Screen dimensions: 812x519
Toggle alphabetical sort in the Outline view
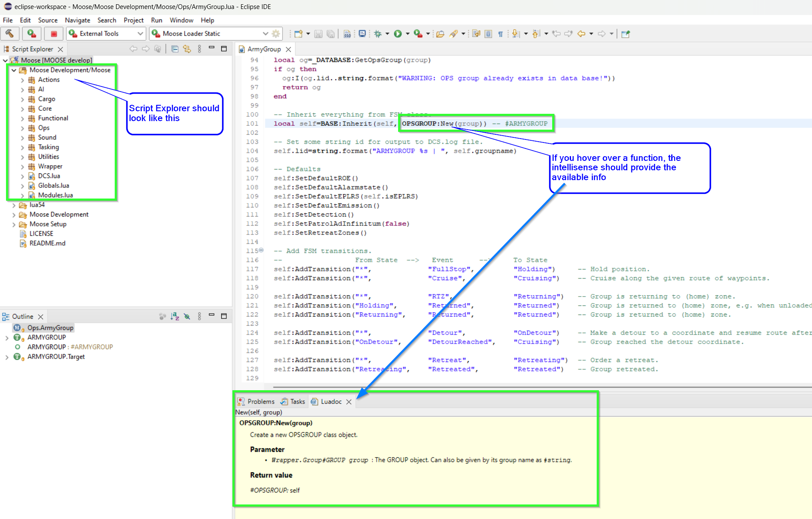pos(174,317)
